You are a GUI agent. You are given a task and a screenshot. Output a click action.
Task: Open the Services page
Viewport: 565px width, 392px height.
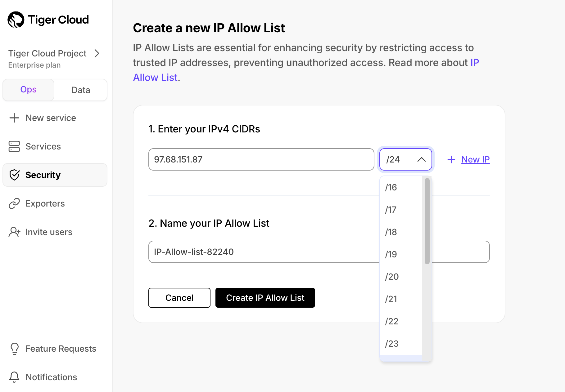tap(55, 146)
